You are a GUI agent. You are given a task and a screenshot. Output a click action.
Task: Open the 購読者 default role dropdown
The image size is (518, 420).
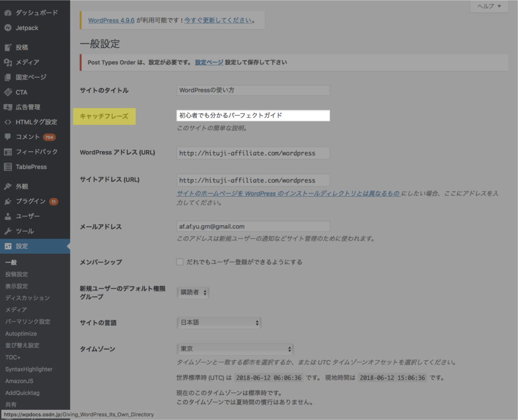193,292
